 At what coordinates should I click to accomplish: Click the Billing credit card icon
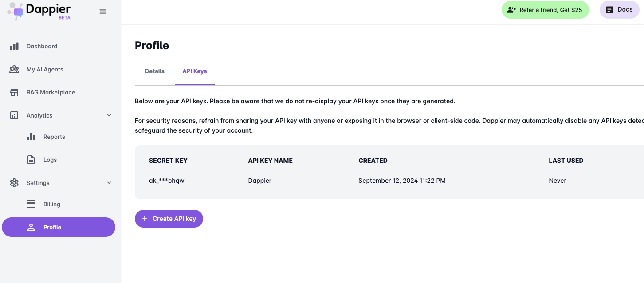tap(31, 204)
